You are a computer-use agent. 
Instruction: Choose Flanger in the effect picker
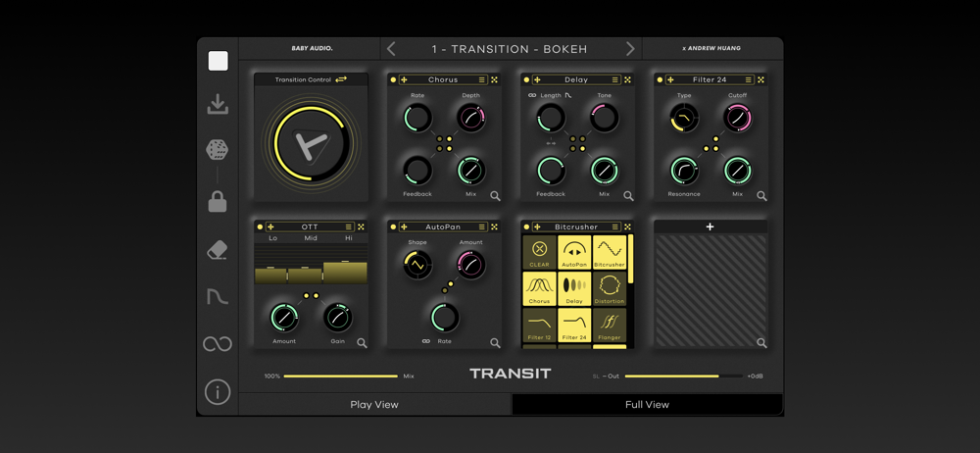(x=610, y=325)
